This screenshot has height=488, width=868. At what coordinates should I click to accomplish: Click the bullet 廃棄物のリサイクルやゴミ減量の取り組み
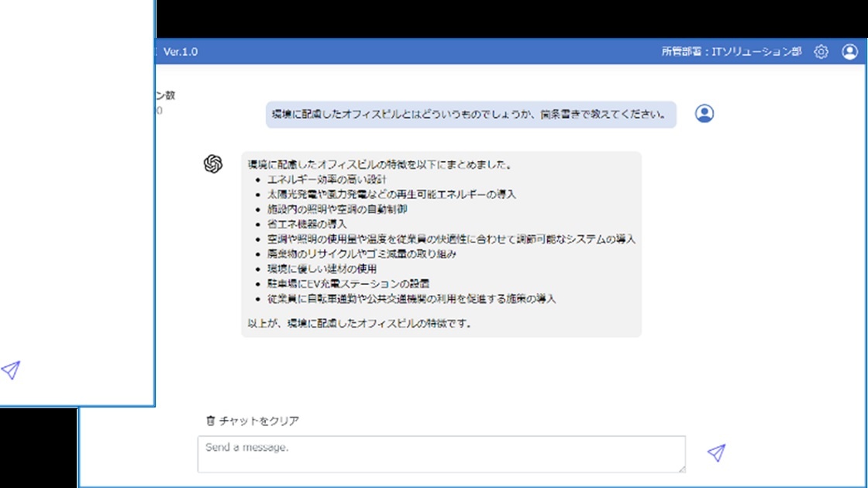click(x=361, y=254)
